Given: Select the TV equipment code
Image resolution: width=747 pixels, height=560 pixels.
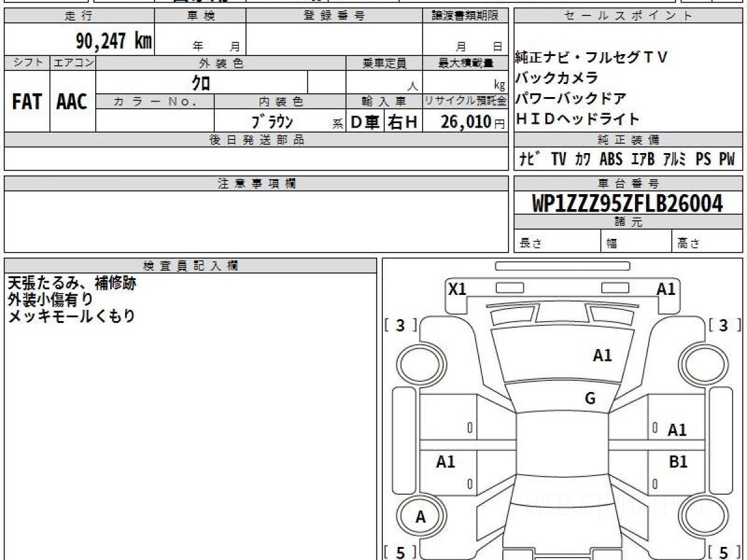Looking at the screenshot, I should (558, 160).
